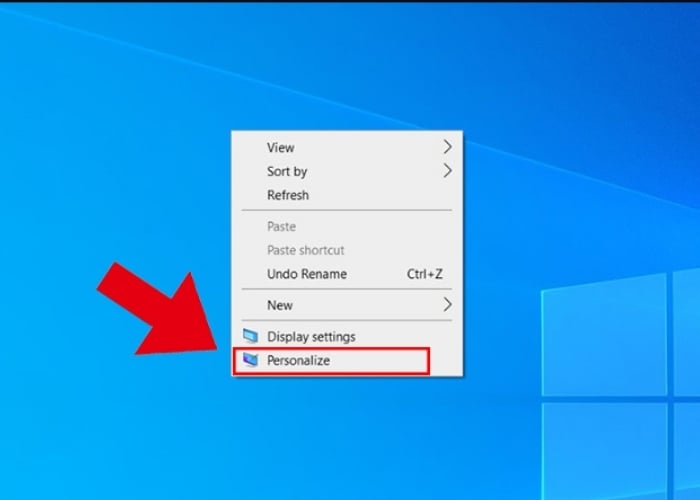The width and height of the screenshot is (700, 500).
Task: Click the separator line above New
Action: click(x=347, y=289)
